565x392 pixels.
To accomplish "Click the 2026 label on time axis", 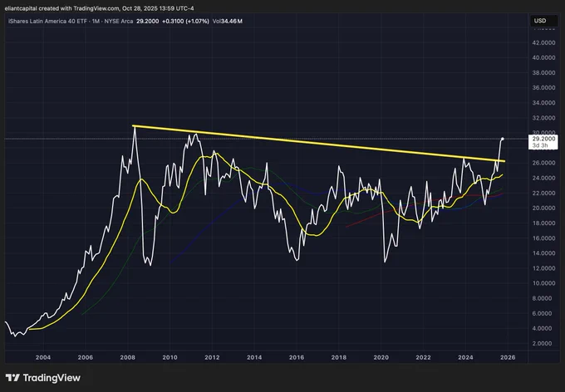I will tap(508, 357).
